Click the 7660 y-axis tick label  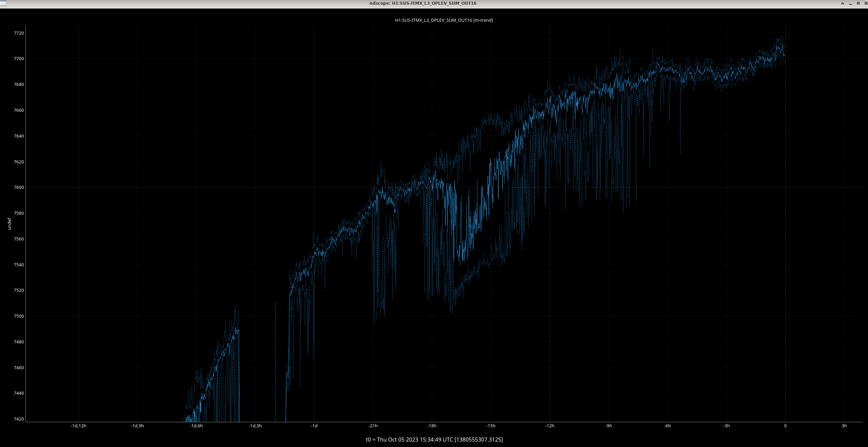(19, 110)
